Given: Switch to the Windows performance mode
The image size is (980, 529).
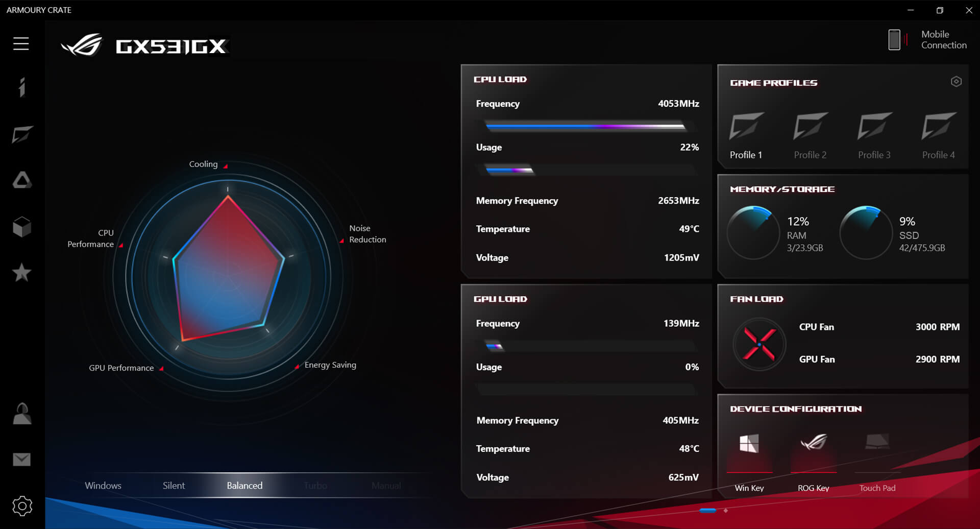Looking at the screenshot, I should (103, 486).
